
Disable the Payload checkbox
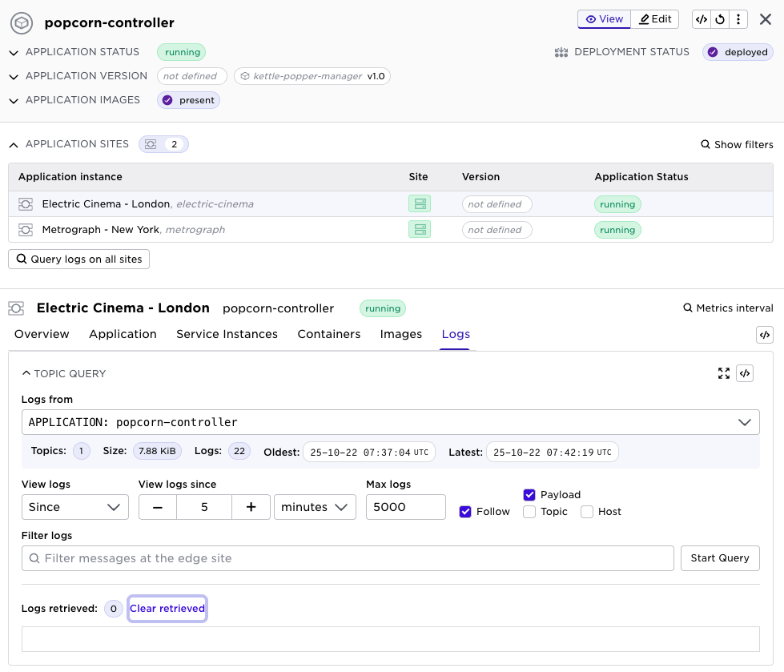pos(529,495)
